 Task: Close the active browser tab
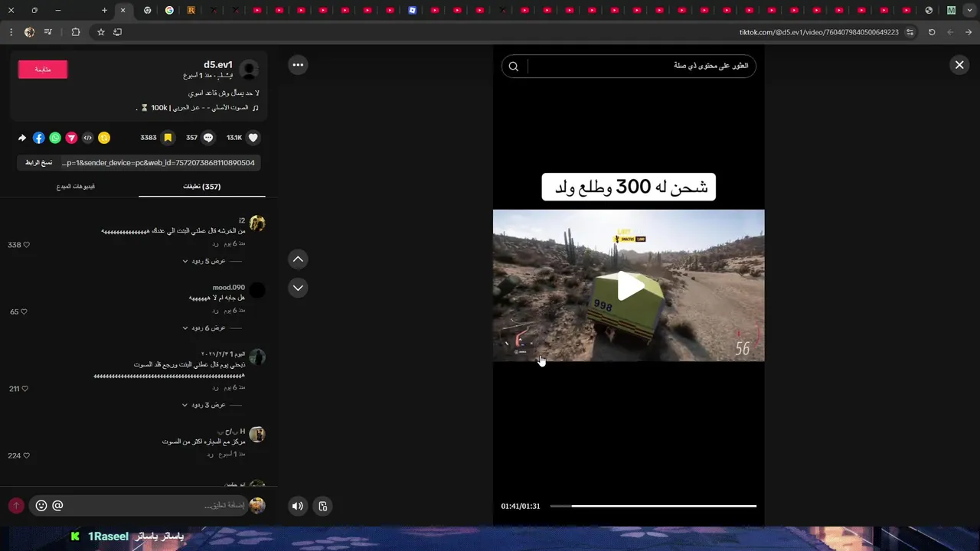[122, 11]
